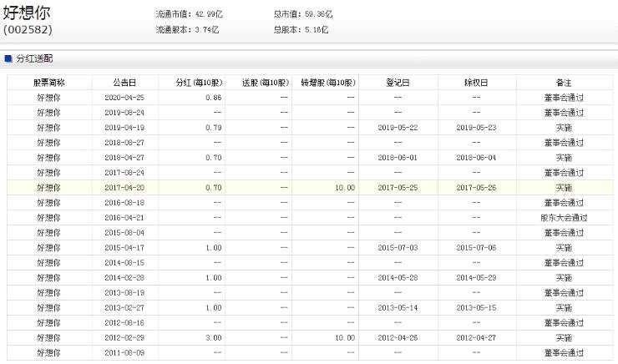
Task: Click the 除权日 column header
Action: [476, 83]
